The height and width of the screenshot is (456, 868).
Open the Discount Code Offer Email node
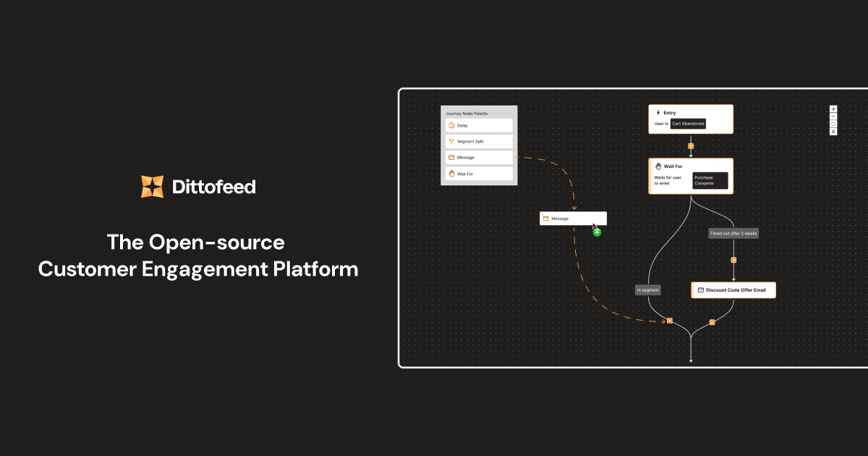pyautogui.click(x=733, y=290)
